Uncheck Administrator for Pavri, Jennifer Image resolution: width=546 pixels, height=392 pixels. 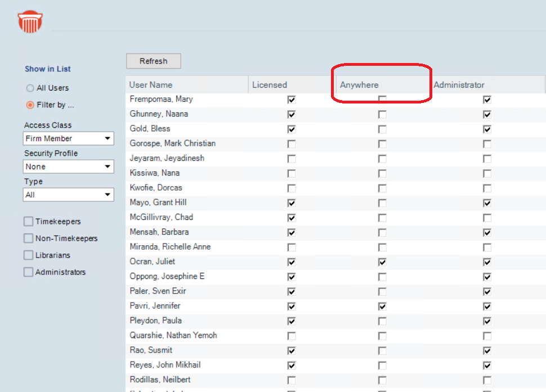(x=487, y=306)
